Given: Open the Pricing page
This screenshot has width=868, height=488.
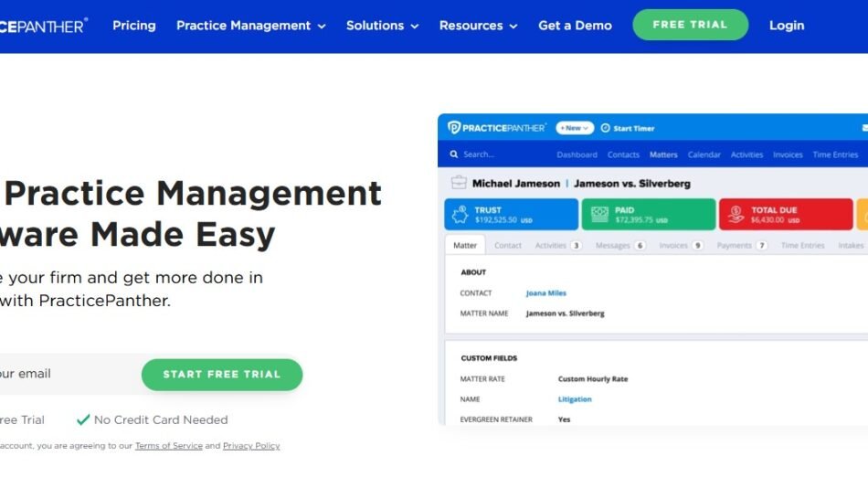Looking at the screenshot, I should coord(134,26).
